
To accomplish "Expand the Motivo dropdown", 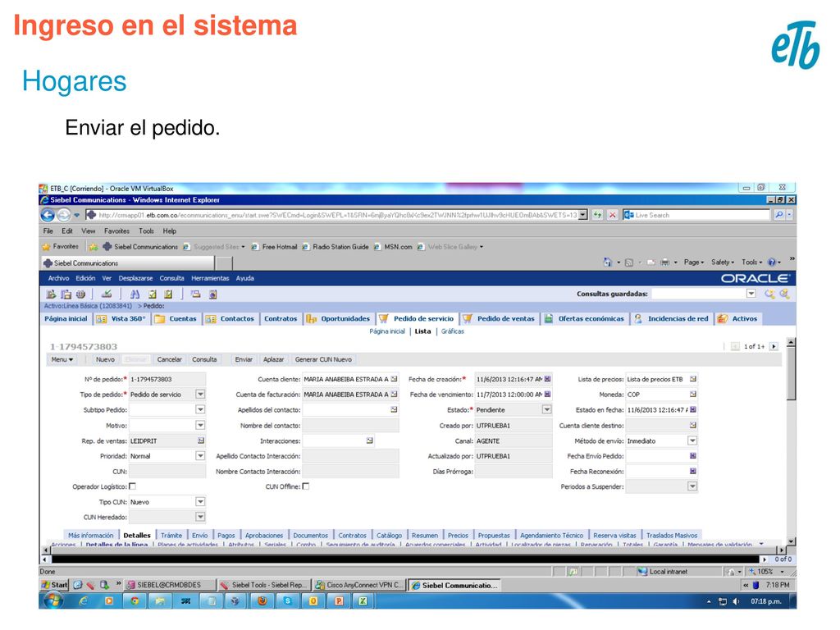I will (200, 426).
